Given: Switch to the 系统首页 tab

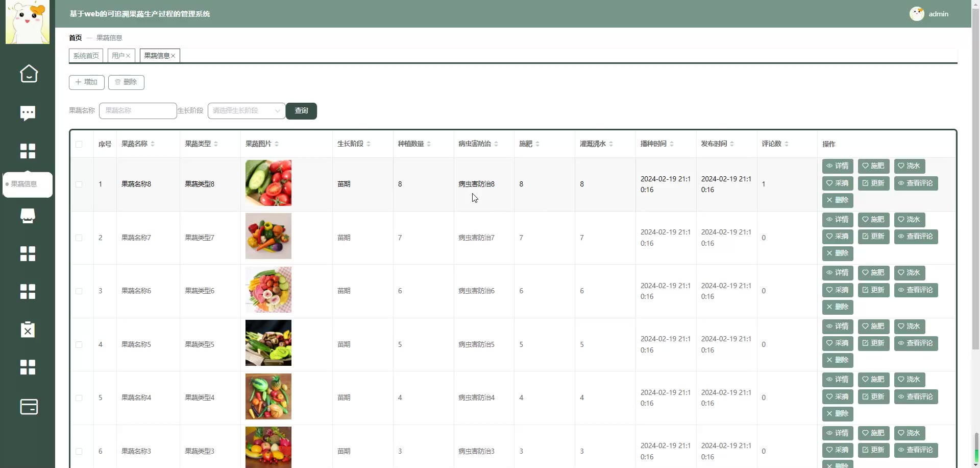Looking at the screenshot, I should pos(86,56).
